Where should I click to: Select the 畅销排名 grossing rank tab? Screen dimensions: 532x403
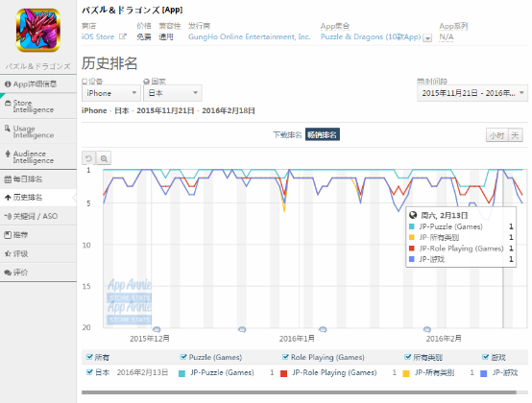[323, 134]
